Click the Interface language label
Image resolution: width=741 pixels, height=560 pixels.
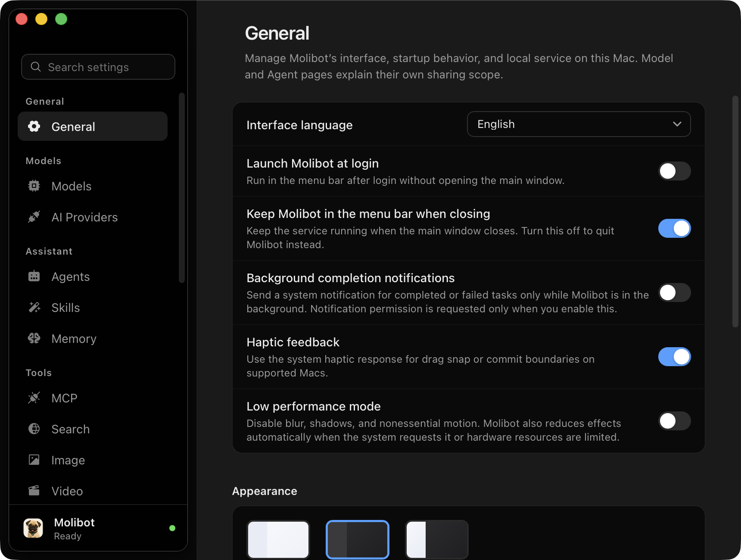299,125
